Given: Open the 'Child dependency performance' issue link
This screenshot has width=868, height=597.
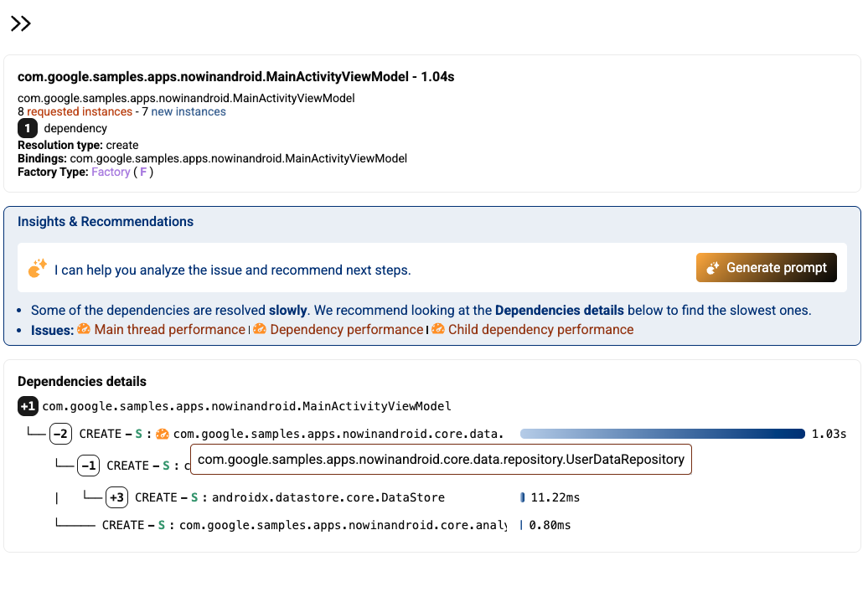Looking at the screenshot, I should click(x=540, y=330).
